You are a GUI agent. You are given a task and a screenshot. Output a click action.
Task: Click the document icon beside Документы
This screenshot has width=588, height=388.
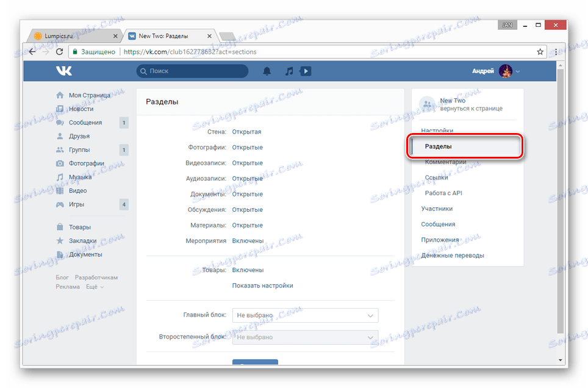tap(60, 254)
